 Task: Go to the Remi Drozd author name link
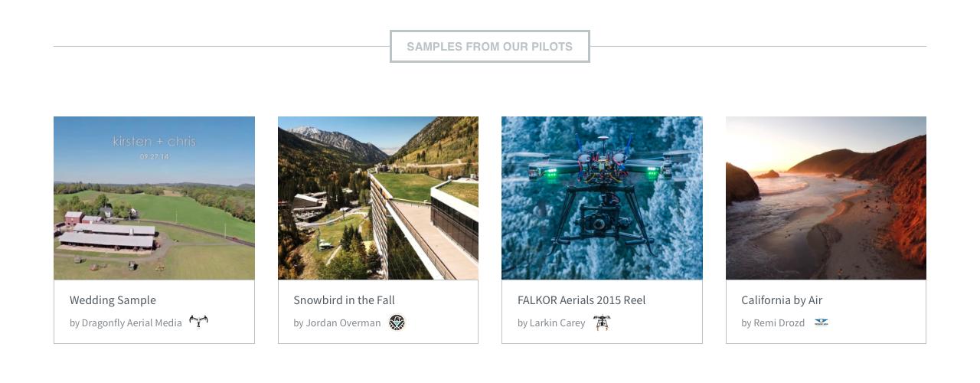point(779,323)
